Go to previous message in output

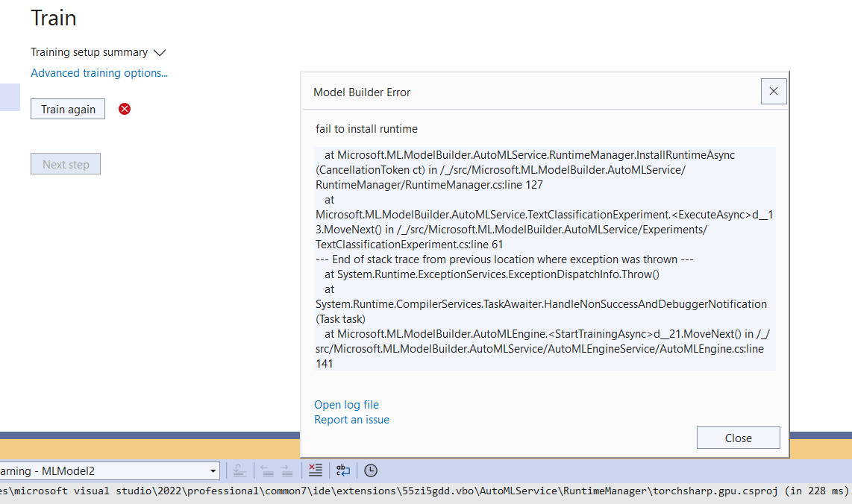coord(267,470)
